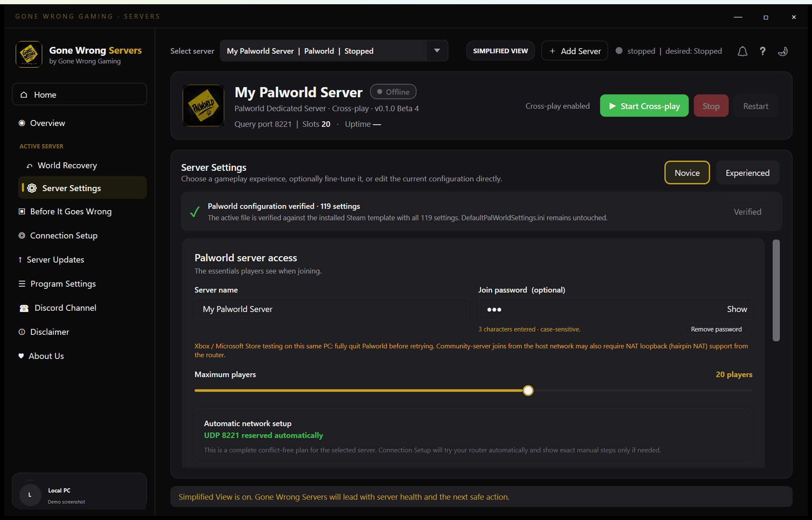Viewport: 812px width, 520px height.
Task: Switch to Experienced mode
Action: (747, 172)
